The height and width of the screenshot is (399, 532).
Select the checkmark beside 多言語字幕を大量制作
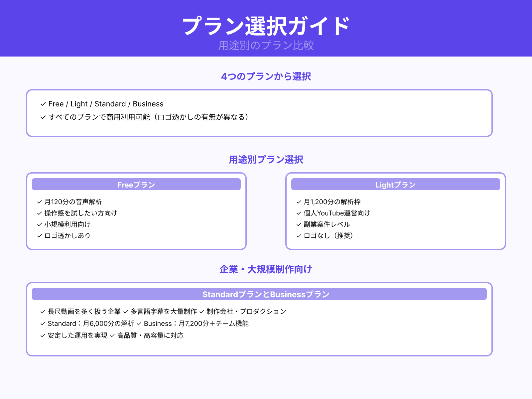[x=125, y=312]
